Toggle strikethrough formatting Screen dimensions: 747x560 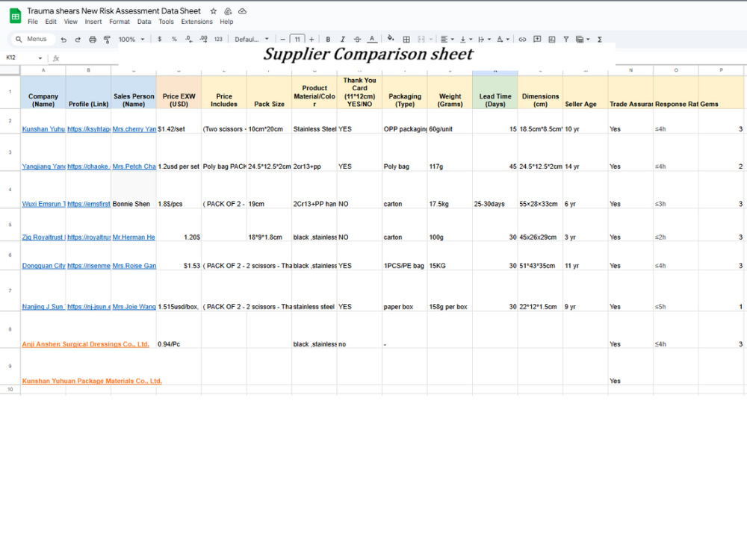pyautogui.click(x=357, y=40)
